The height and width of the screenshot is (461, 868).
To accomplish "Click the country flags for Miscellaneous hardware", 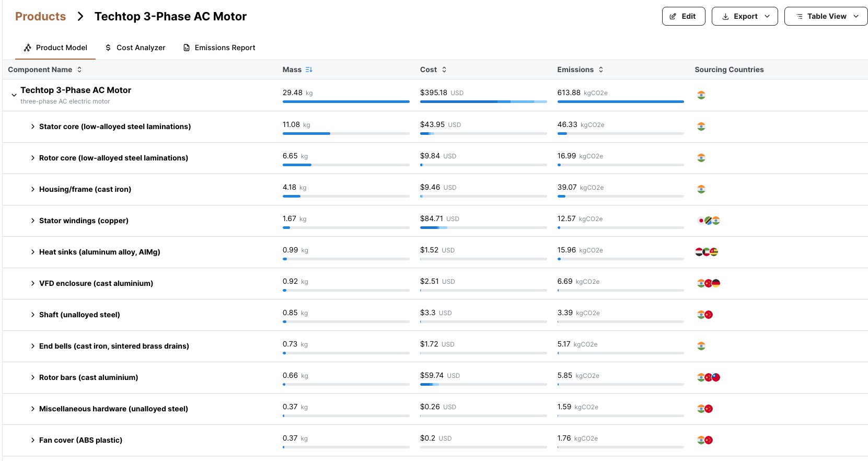I will (705, 409).
